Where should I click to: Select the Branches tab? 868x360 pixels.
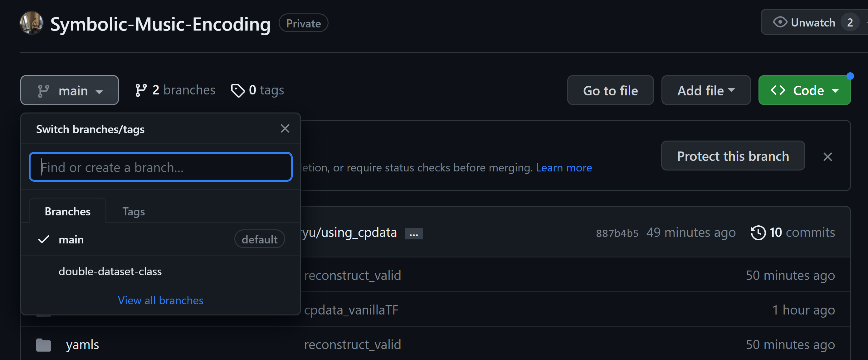tap(67, 211)
